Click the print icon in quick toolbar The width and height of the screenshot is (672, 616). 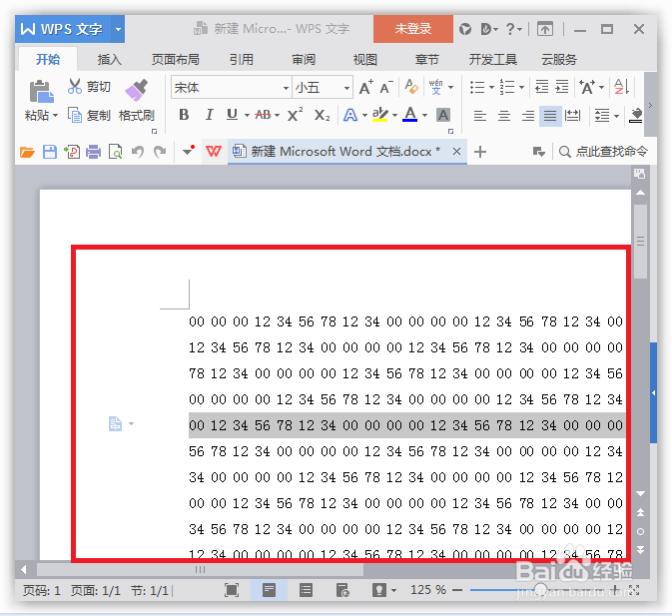94,152
